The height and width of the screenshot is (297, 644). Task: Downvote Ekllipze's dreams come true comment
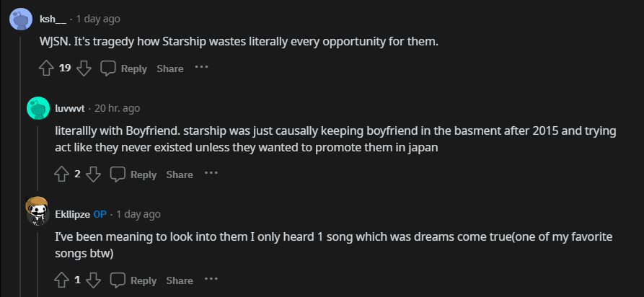pyautogui.click(x=93, y=280)
